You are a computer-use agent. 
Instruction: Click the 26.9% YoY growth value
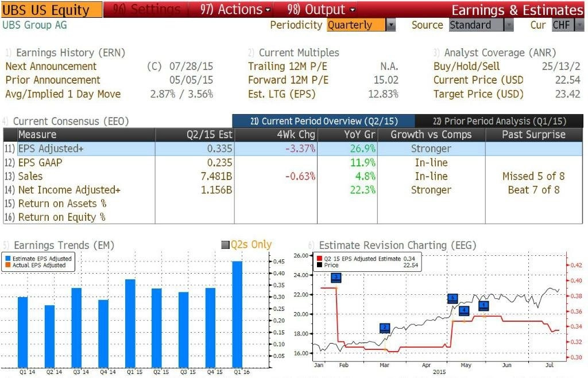(363, 149)
